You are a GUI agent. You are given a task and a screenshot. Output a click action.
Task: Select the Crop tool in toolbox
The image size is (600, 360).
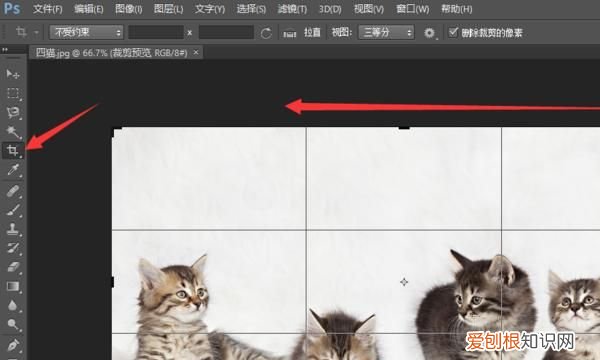[x=13, y=150]
